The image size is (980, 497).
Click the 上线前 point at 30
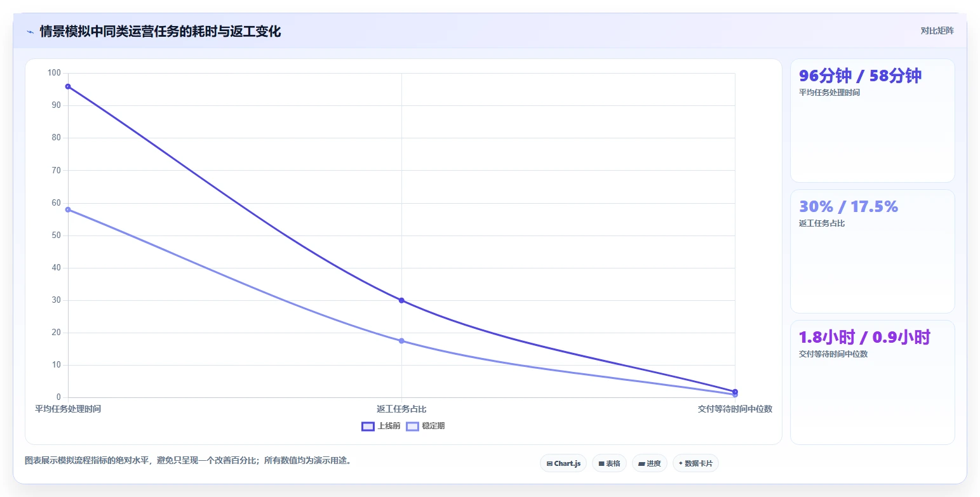[401, 300]
